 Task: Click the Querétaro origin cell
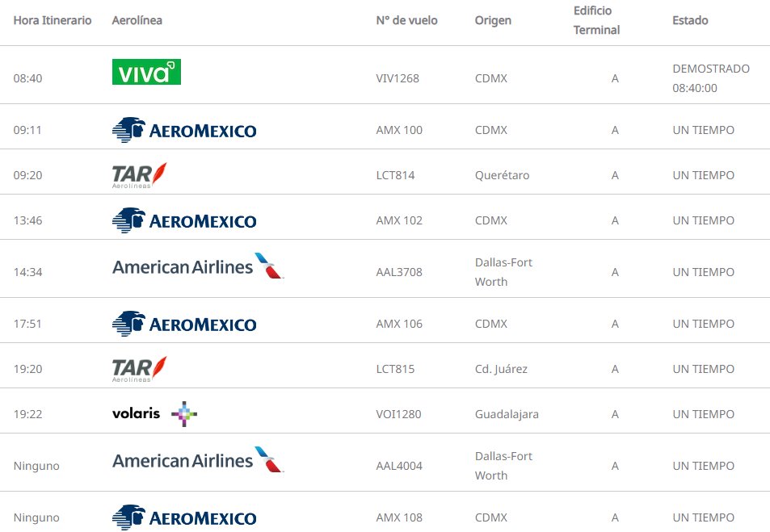pos(502,175)
